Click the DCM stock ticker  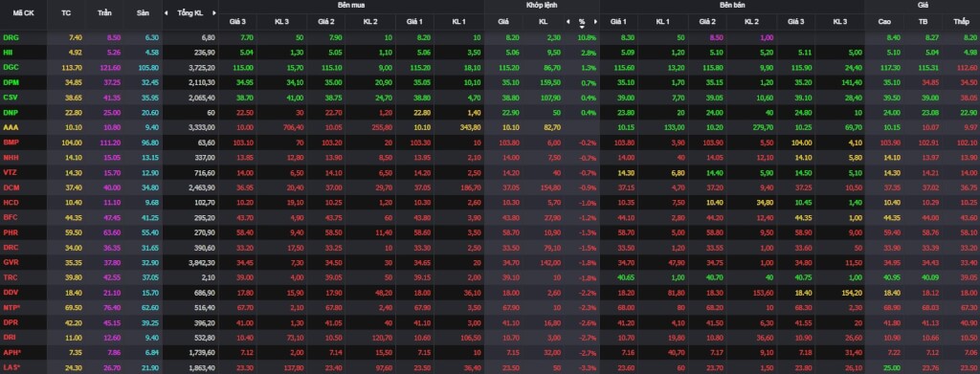tap(11, 187)
